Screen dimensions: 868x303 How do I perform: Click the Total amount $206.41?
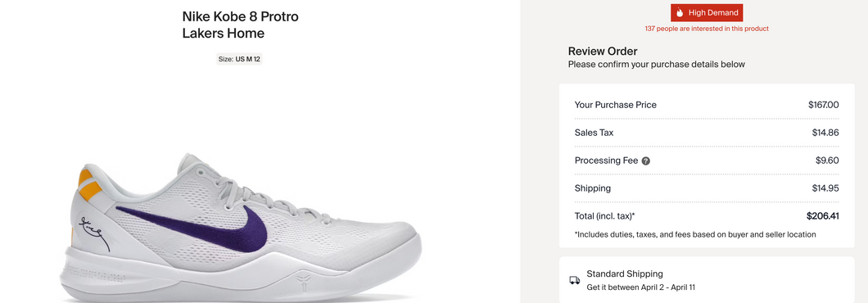(x=823, y=216)
